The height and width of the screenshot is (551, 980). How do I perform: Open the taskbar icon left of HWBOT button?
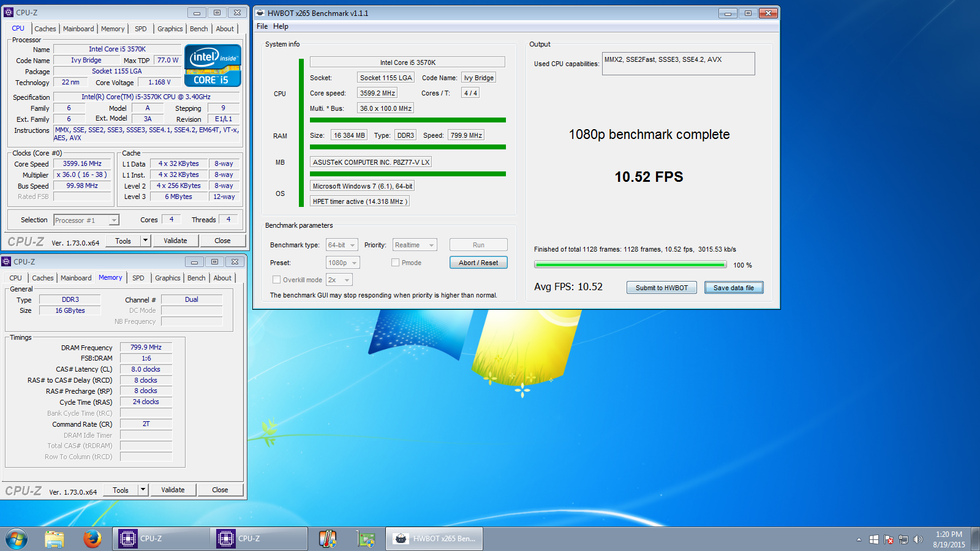pos(366,539)
